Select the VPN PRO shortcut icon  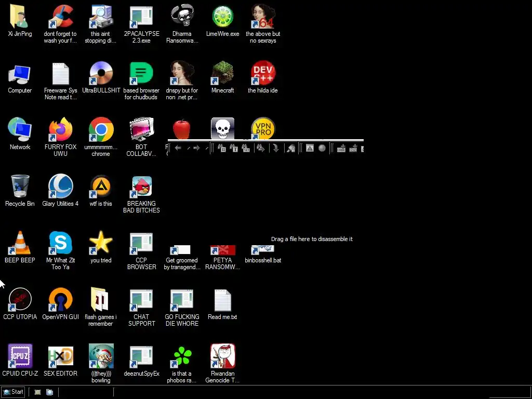[x=263, y=128]
